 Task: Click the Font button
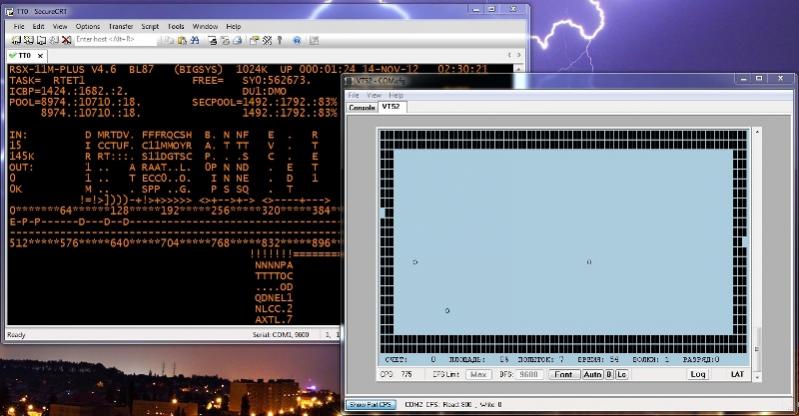[563, 374]
